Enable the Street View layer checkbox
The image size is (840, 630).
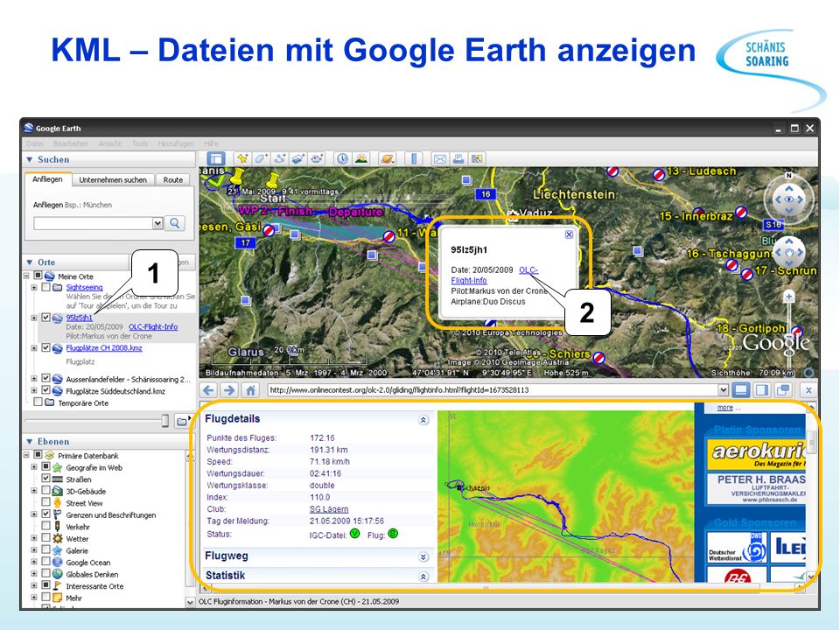[x=46, y=502]
